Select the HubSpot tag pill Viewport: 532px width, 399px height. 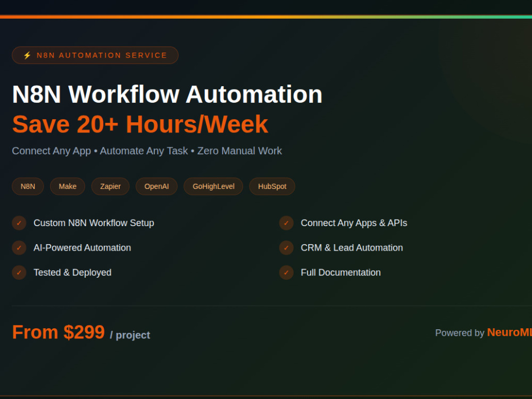272,186
